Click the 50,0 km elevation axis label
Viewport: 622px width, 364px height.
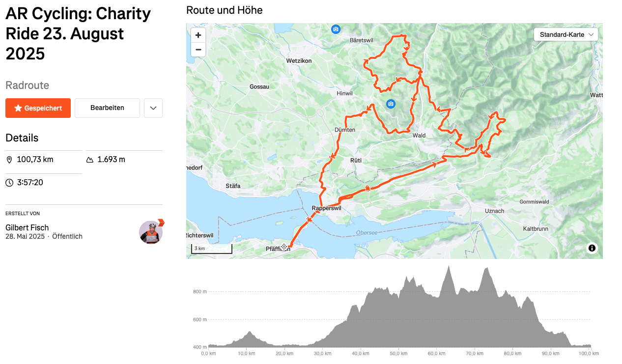[398, 353]
